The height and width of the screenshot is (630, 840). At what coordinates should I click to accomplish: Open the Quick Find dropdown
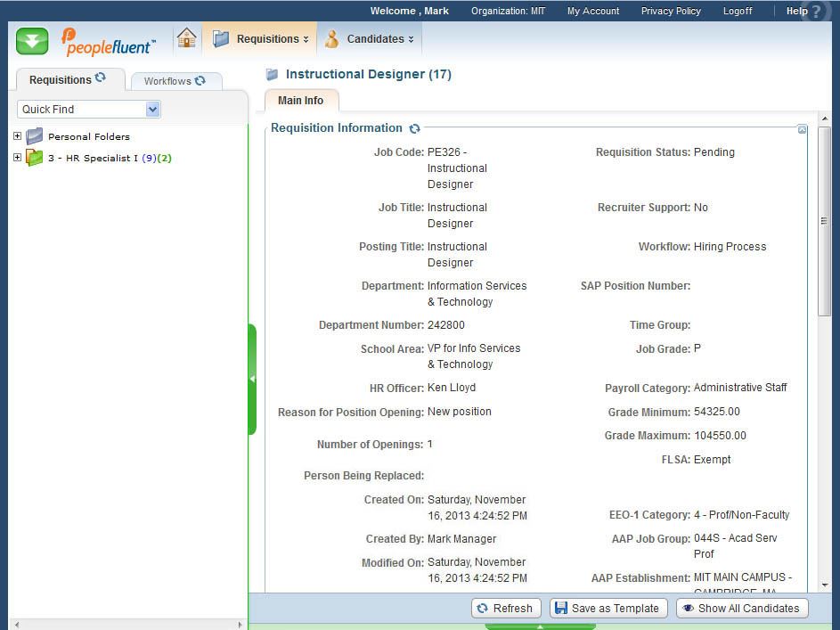pyautogui.click(x=152, y=109)
